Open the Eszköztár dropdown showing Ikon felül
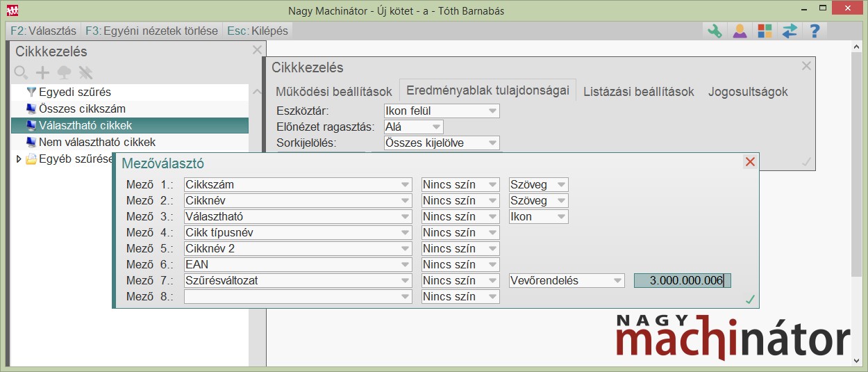 (442, 111)
